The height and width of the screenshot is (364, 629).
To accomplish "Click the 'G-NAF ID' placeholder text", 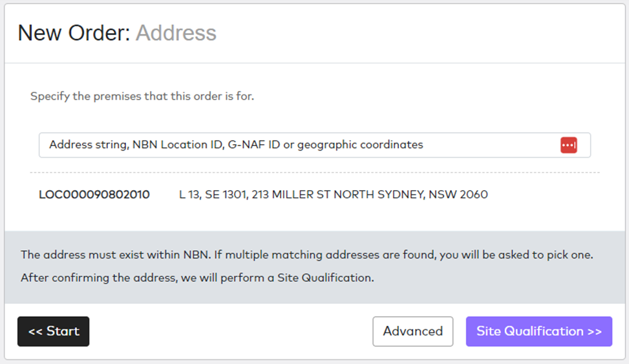I will [254, 145].
